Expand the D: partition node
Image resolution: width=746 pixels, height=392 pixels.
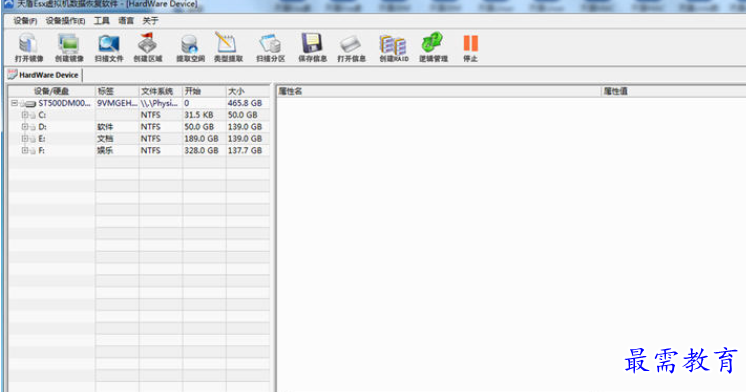25,127
